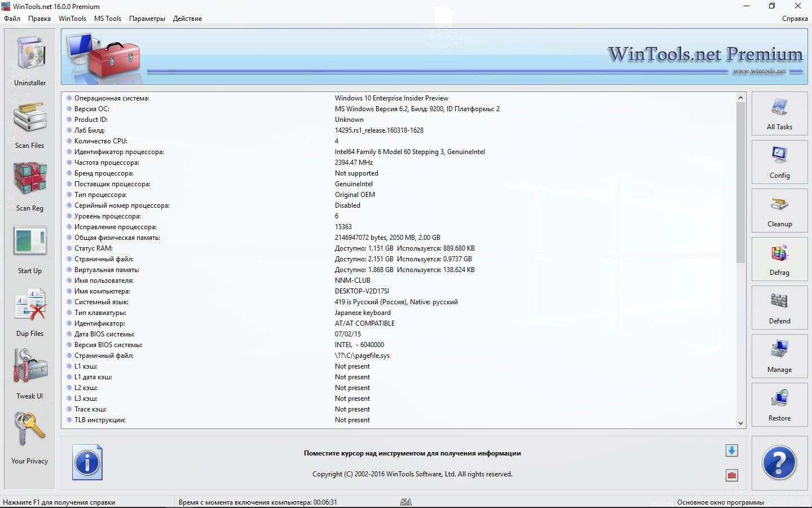Click the uptime text in status bar
Image resolution: width=812 pixels, height=508 pixels.
(258, 502)
